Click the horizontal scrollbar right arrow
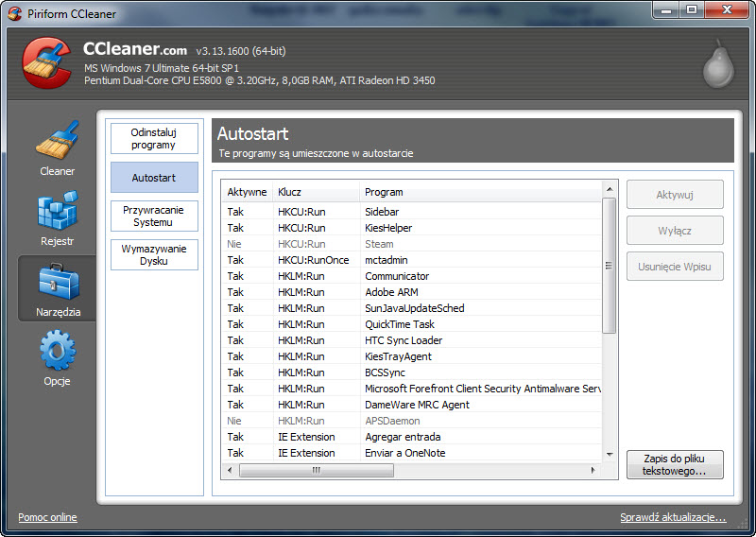 [593, 470]
